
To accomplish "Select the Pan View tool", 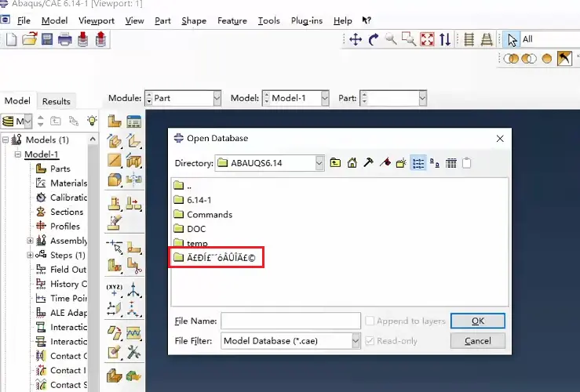I will click(356, 39).
